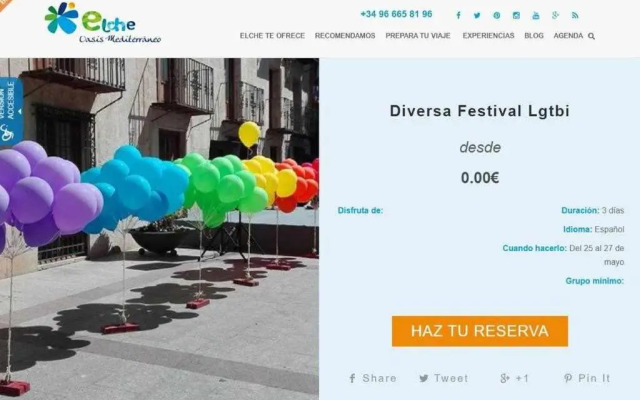Click the Elche Oasis Mediterráneo logo

103,23
